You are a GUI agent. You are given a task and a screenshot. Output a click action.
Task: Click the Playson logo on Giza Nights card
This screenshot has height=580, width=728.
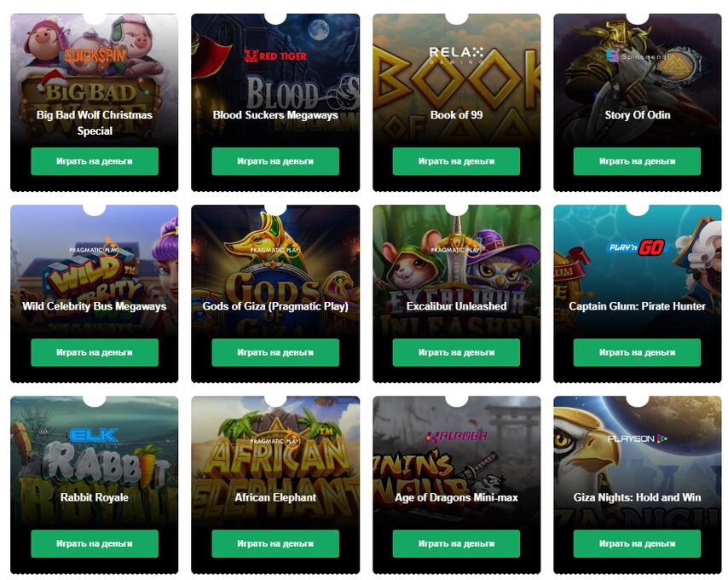coord(637,438)
